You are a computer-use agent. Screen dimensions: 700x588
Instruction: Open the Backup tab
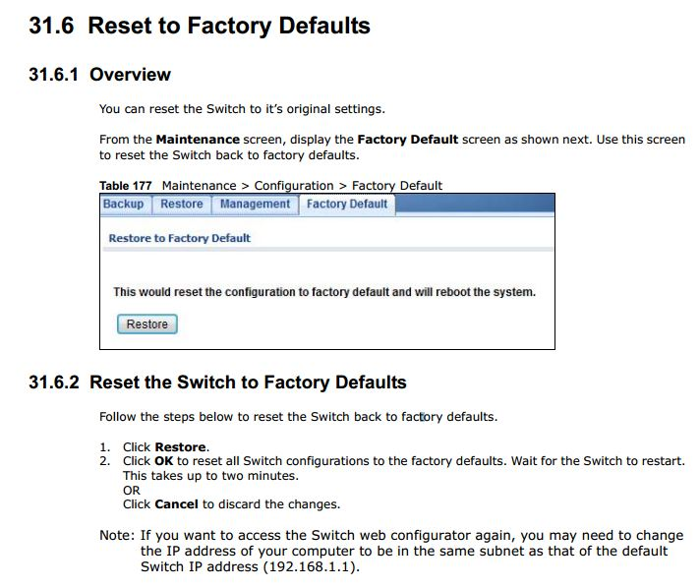[x=123, y=205]
